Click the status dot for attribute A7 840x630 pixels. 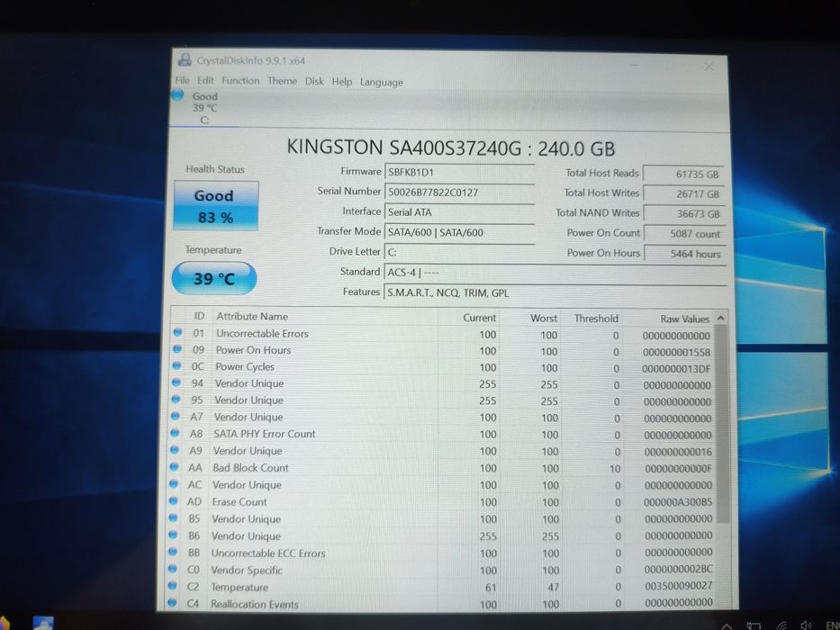click(x=175, y=416)
